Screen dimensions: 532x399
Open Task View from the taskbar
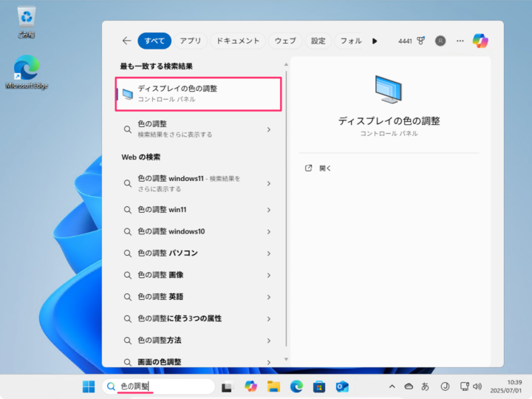tap(228, 386)
